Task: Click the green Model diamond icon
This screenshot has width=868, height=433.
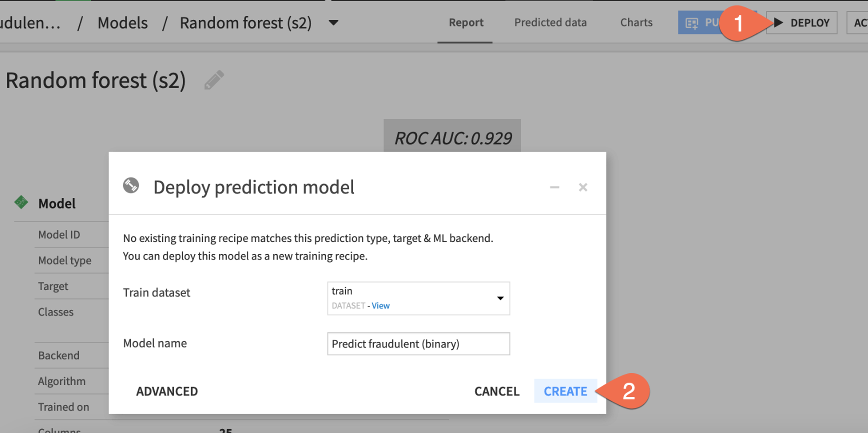Action: click(21, 202)
